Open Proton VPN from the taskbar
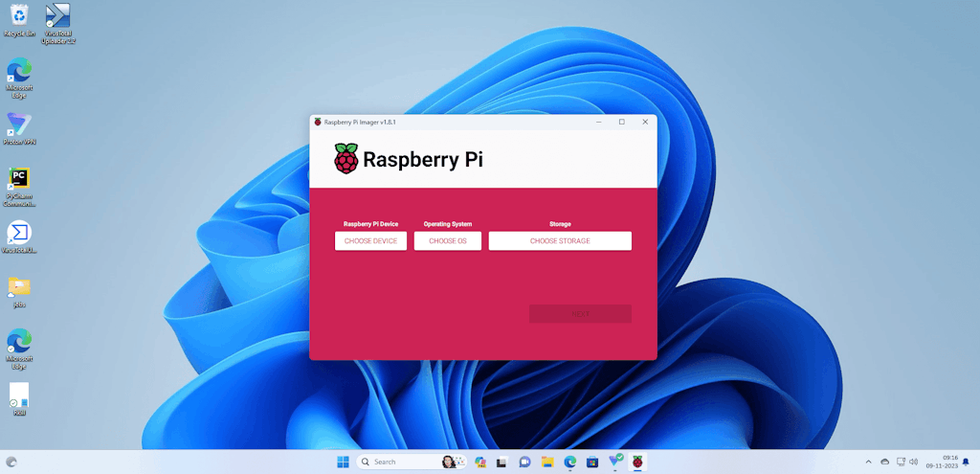Screen dimensions: 980x474 tap(615, 461)
